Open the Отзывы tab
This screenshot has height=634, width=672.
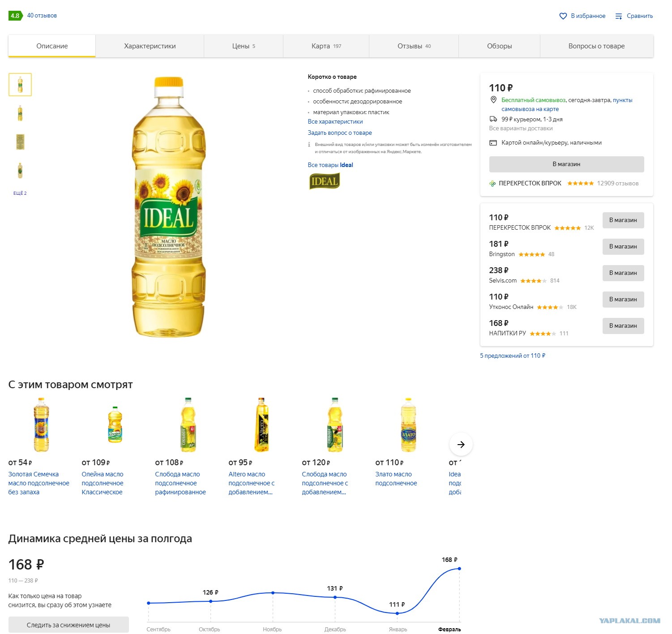click(x=414, y=46)
